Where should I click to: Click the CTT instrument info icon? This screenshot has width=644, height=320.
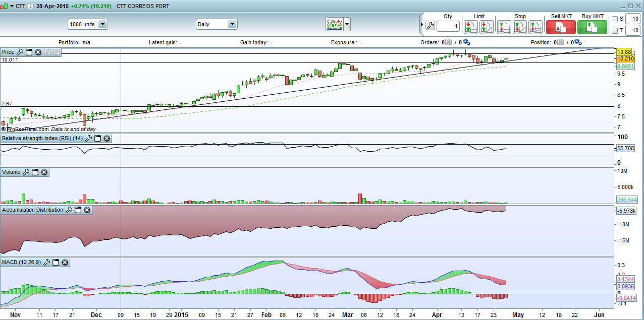click(31, 6)
